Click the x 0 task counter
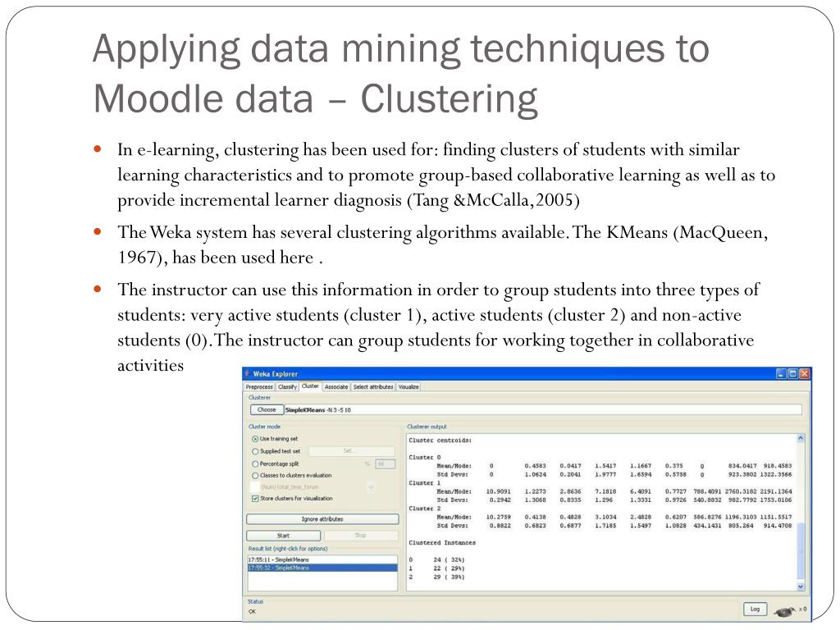Viewport: 840px width, 630px height. tap(802, 609)
